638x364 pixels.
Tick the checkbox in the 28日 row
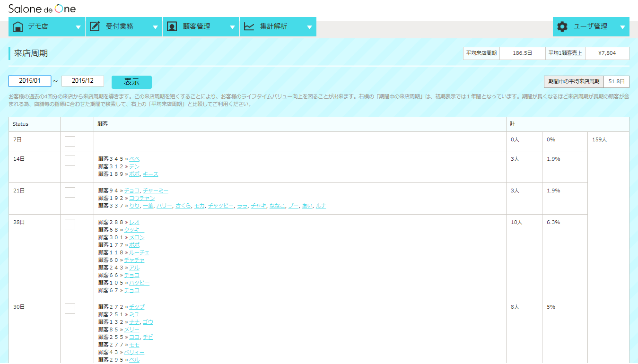coord(70,223)
